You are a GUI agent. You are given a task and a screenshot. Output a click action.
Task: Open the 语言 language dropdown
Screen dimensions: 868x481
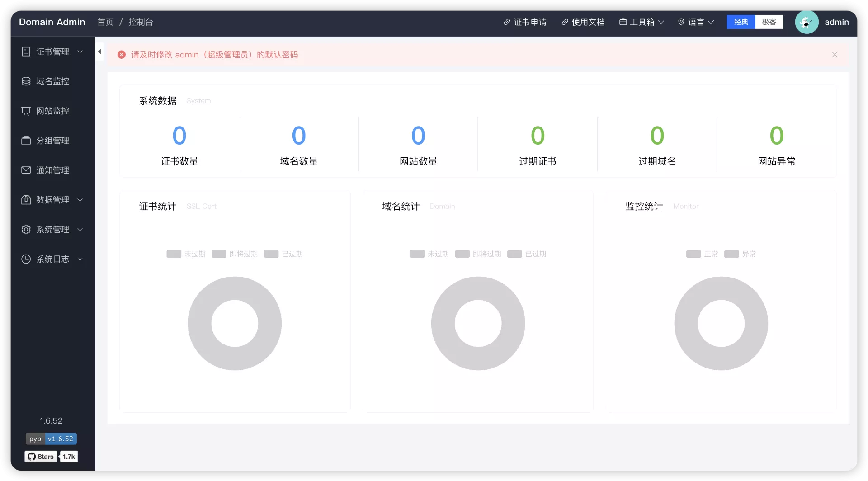[696, 22]
